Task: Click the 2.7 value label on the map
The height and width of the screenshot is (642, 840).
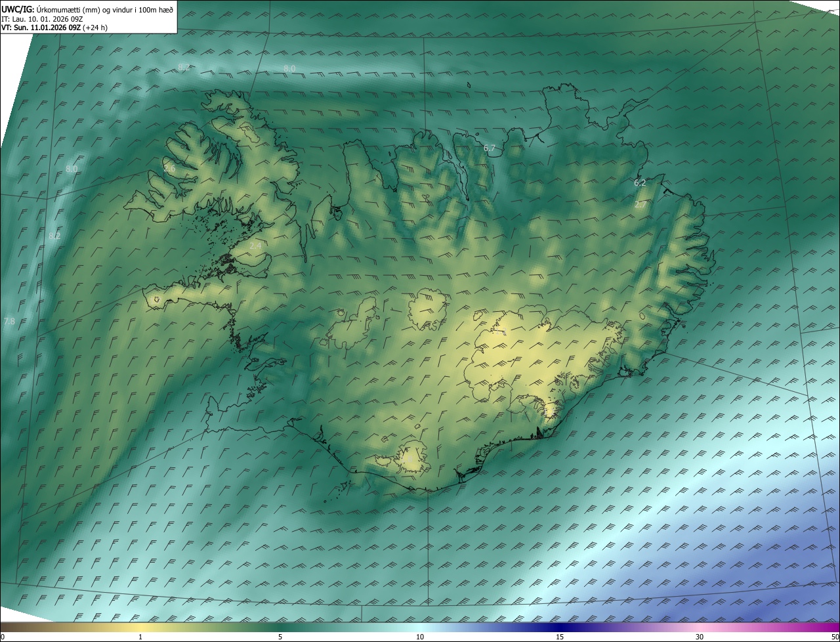Action: coord(640,205)
